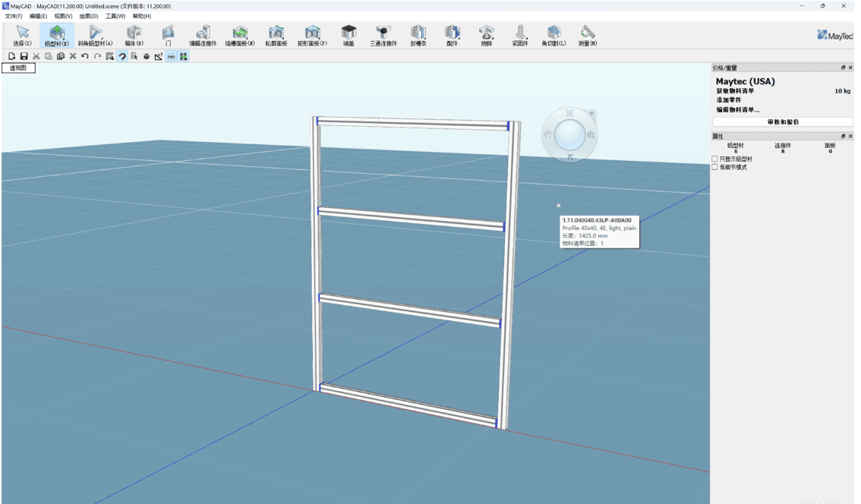Image resolution: width=861 pixels, height=504 pixels.
Task: Open the 矩形面板 panel tool
Action: click(x=312, y=34)
